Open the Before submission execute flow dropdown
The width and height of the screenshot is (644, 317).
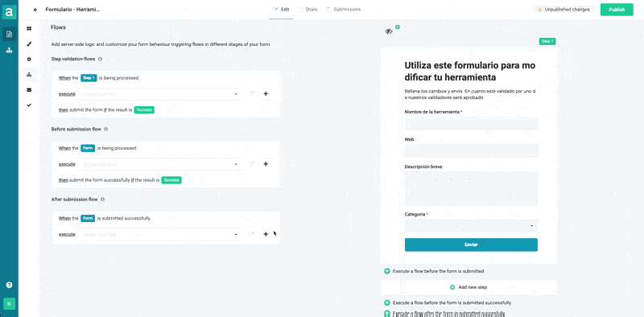point(160,164)
